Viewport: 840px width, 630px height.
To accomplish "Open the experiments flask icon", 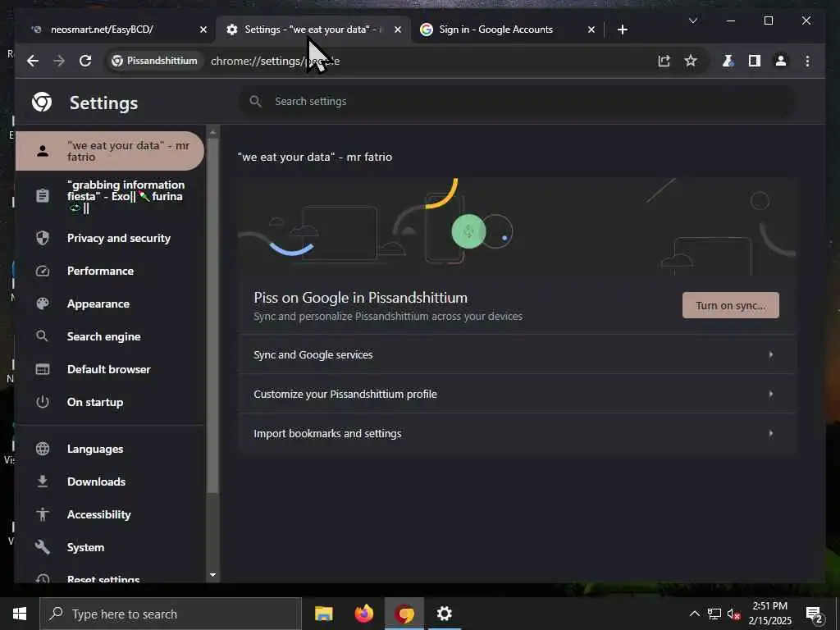I will (728, 61).
